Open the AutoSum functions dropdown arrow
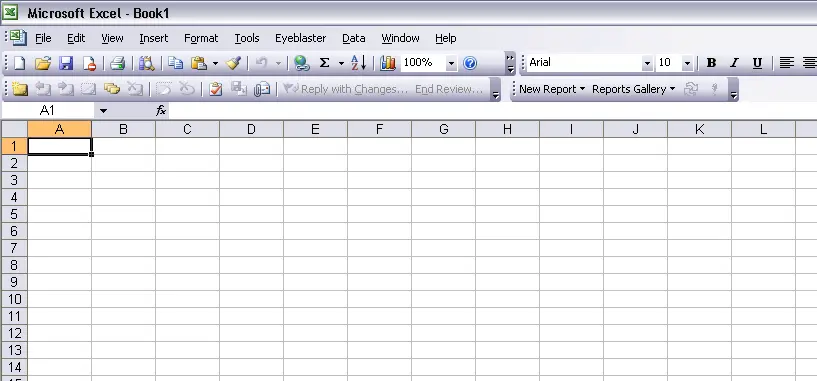The image size is (817, 381). pyautogui.click(x=341, y=64)
